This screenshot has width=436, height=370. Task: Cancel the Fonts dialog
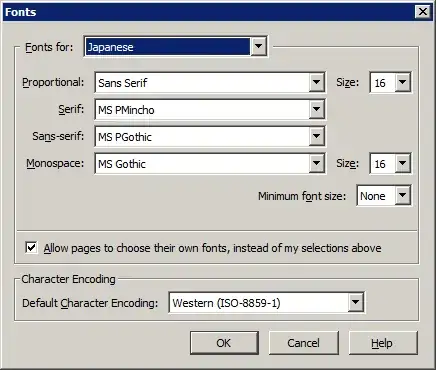coord(304,343)
